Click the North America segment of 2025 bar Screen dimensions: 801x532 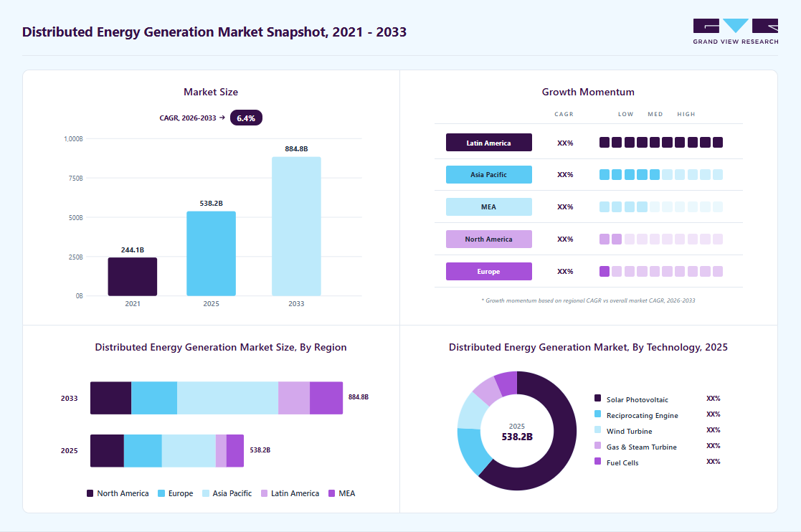pos(108,451)
